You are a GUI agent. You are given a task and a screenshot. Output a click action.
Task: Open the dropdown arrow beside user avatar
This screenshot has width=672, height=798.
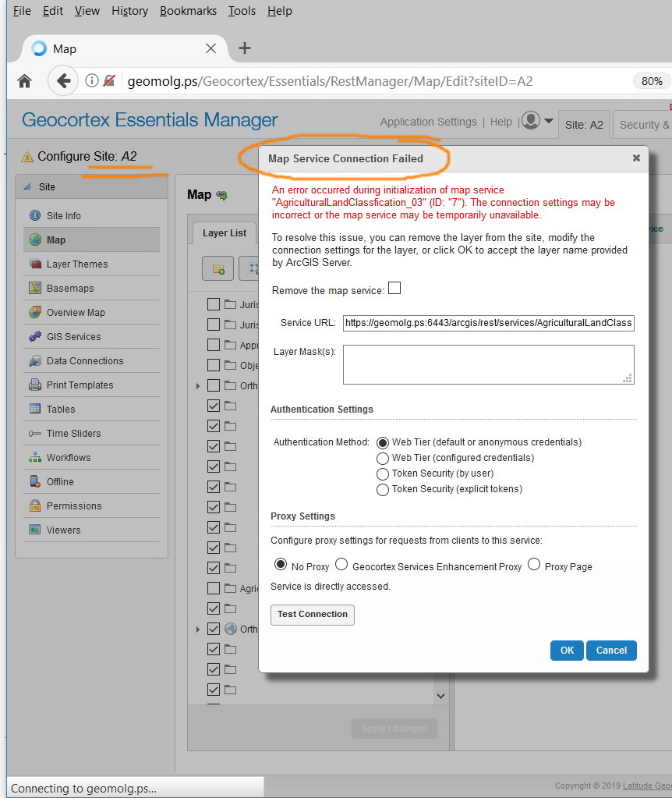pyautogui.click(x=548, y=121)
